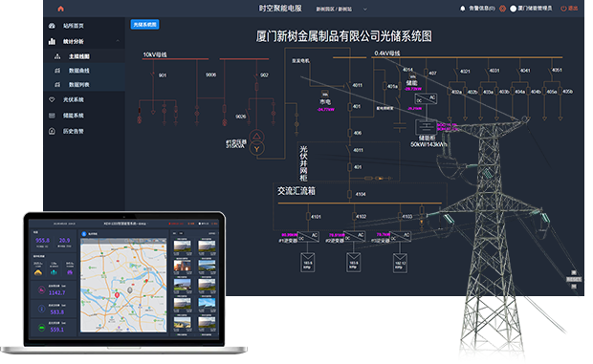Click the 历史告警 alarm history icon
The height and width of the screenshot is (364, 593).
pos(53,131)
